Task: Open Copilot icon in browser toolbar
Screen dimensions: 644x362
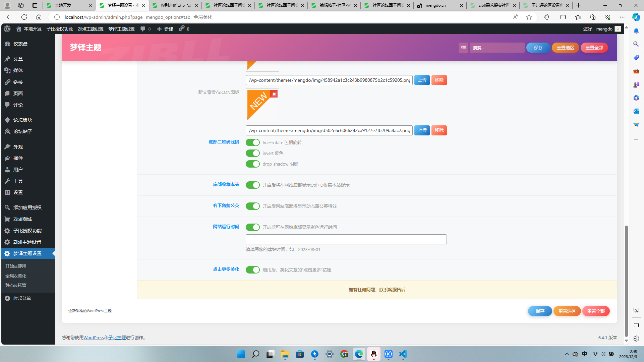Action: click(636, 17)
